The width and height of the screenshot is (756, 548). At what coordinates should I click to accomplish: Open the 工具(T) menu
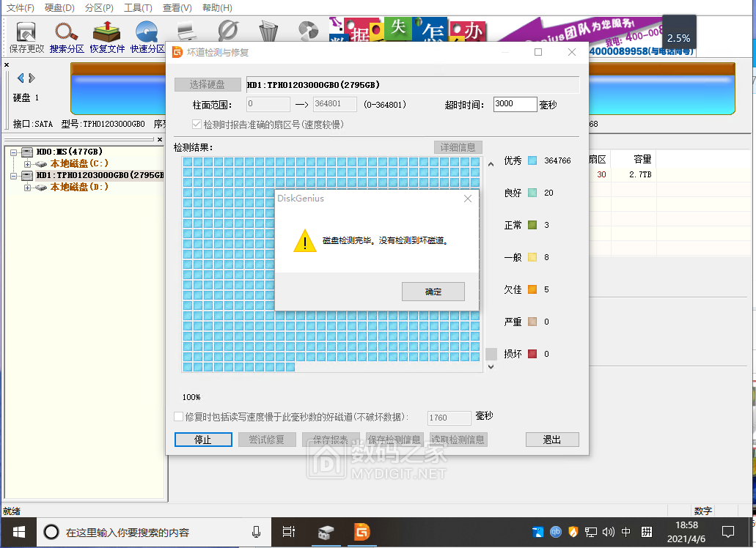(138, 8)
